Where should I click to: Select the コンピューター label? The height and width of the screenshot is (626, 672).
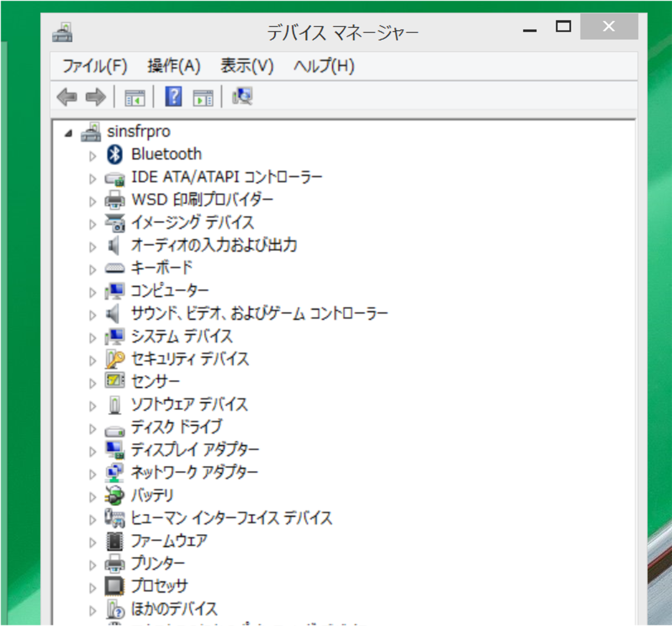170,291
